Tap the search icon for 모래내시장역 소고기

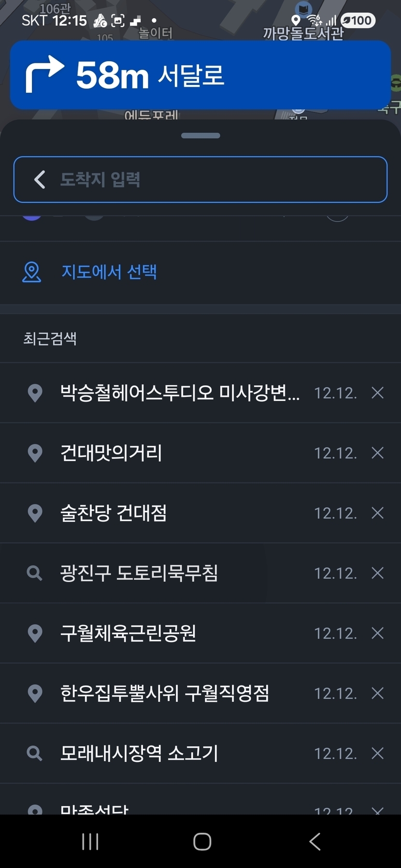tap(35, 753)
